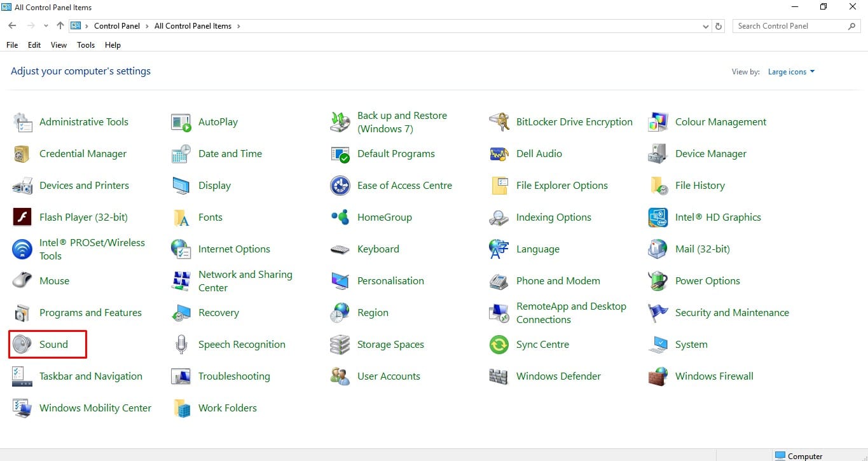
Task: Open the File menu
Action: [x=12, y=45]
